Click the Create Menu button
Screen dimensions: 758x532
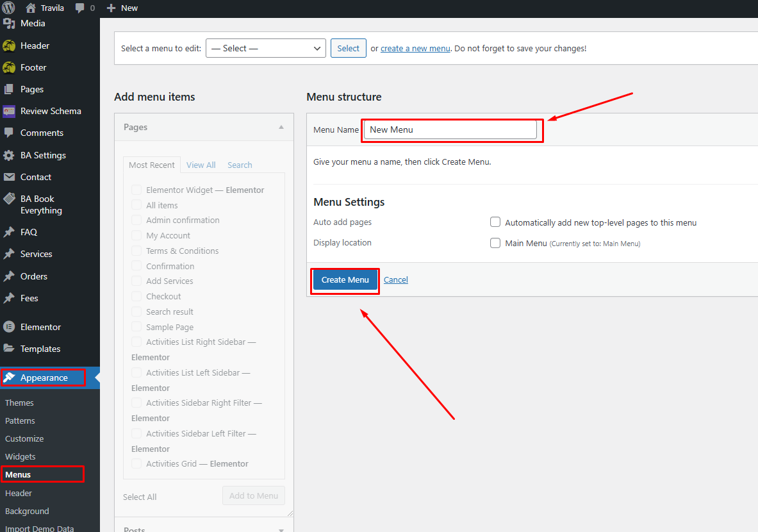(345, 280)
